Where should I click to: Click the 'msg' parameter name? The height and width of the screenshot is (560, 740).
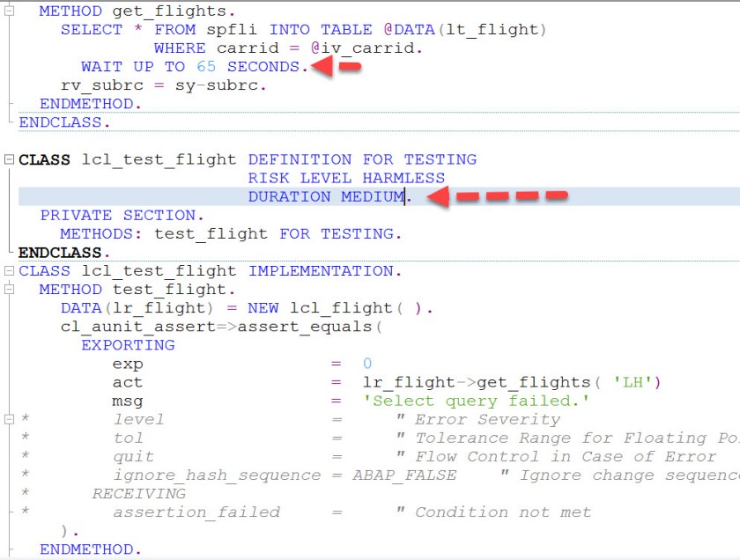pyautogui.click(x=128, y=401)
